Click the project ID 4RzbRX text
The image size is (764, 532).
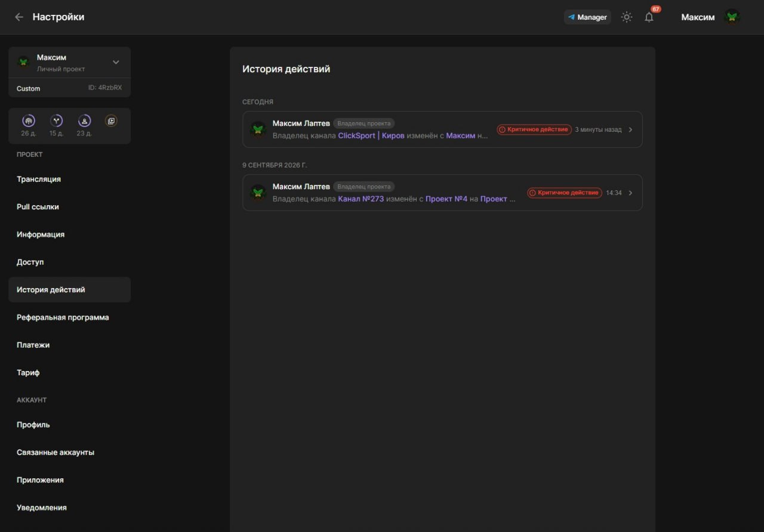pos(105,88)
